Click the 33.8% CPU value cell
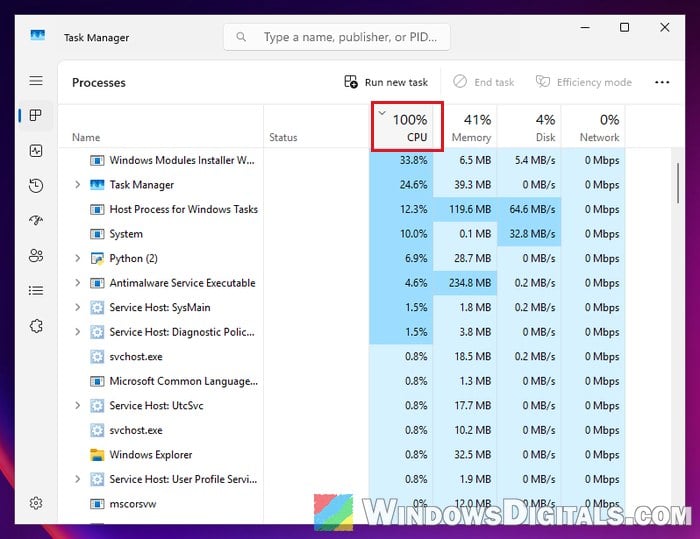This screenshot has height=539, width=700. (401, 160)
